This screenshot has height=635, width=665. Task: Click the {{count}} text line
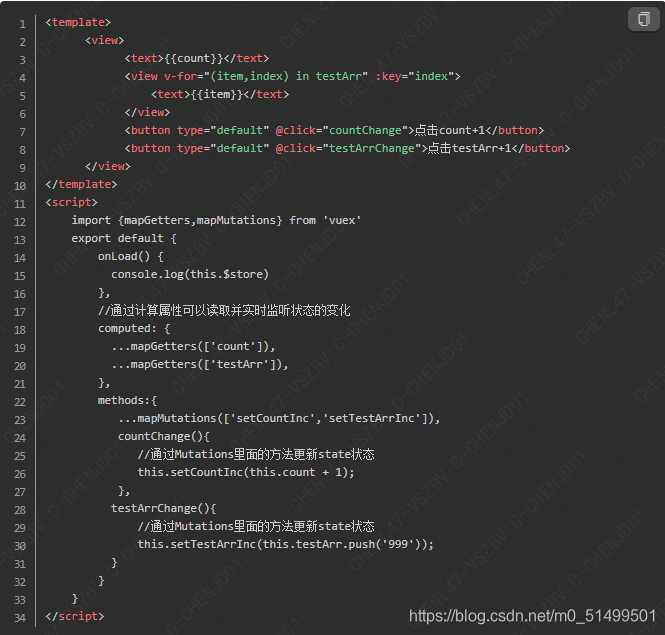tap(197, 59)
